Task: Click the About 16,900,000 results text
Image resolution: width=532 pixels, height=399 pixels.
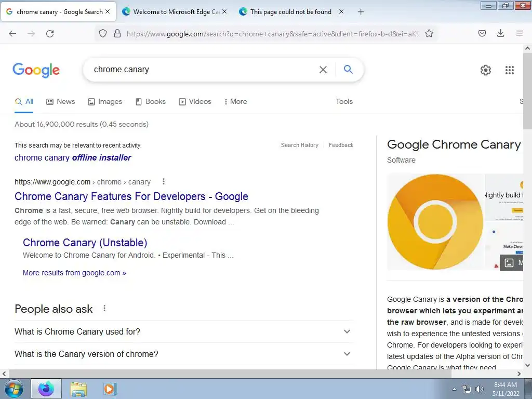Action: pyautogui.click(x=82, y=124)
